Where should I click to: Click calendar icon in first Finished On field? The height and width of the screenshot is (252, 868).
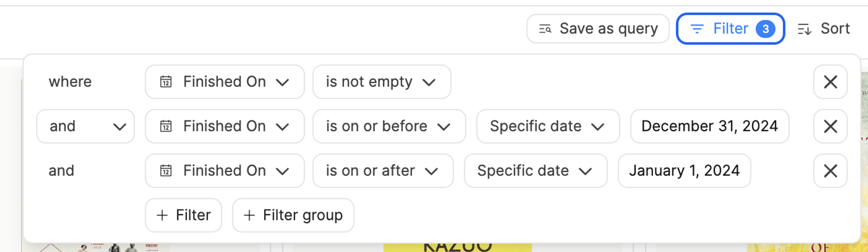click(x=166, y=82)
